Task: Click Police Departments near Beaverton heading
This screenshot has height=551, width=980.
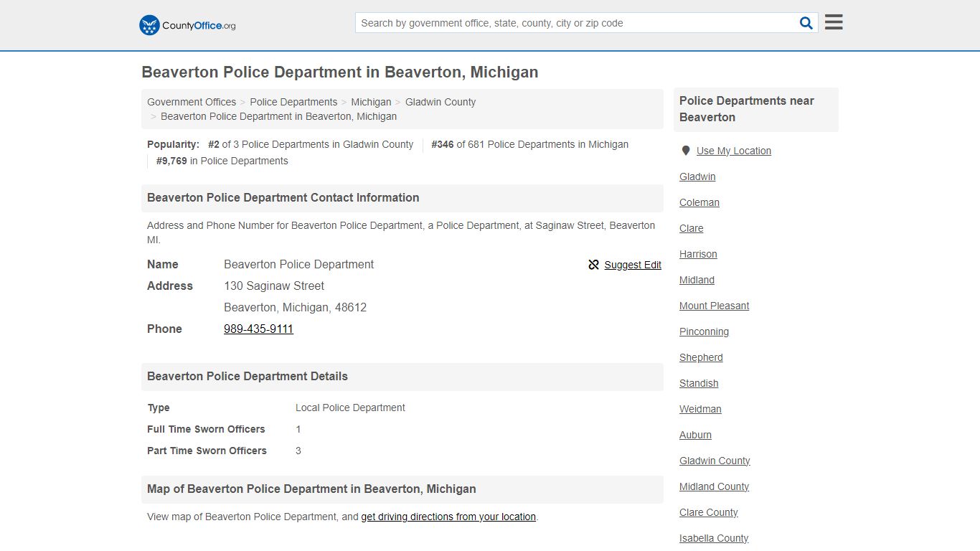Action: click(x=747, y=109)
